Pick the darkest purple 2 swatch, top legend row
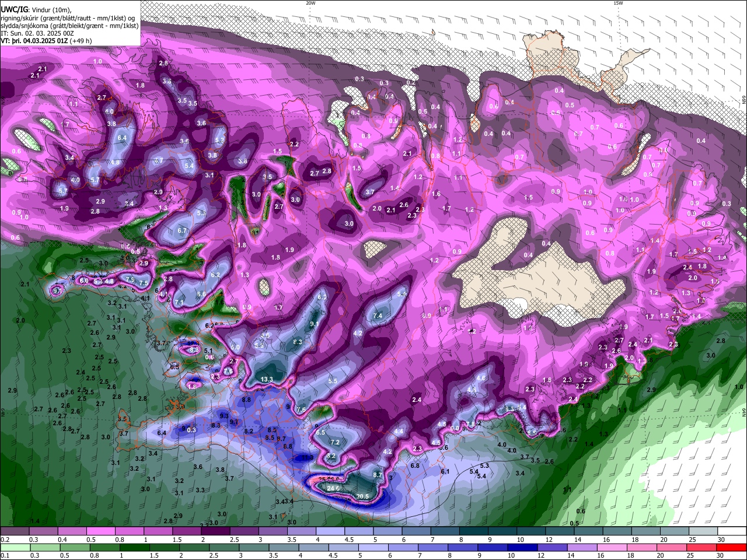The width and height of the screenshot is (747, 560). (x=215, y=531)
